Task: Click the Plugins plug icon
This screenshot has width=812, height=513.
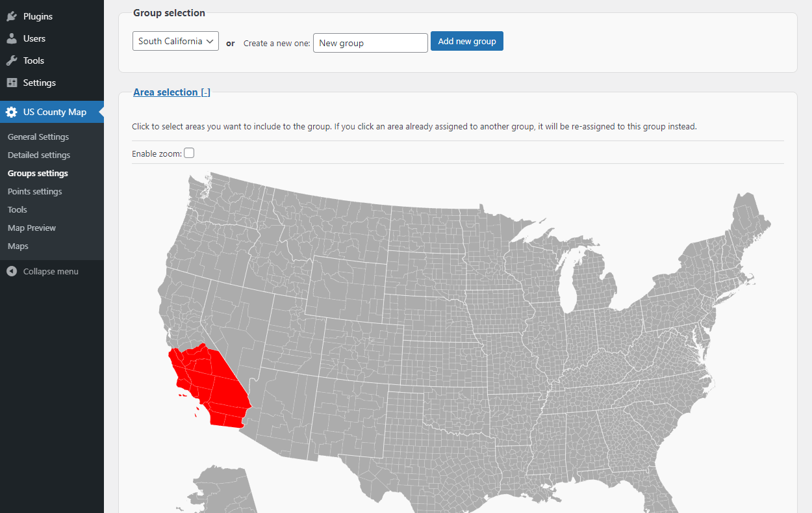Action: (12, 16)
